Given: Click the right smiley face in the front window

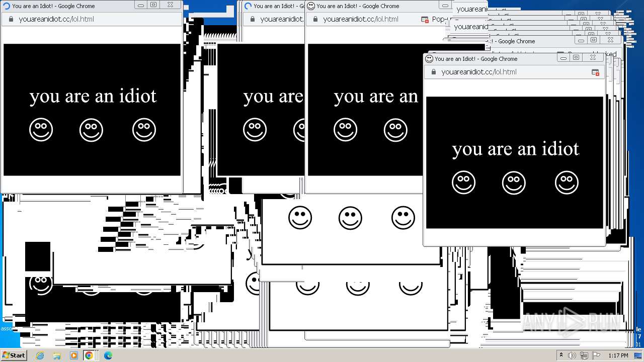Looking at the screenshot, I should pyautogui.click(x=567, y=183).
